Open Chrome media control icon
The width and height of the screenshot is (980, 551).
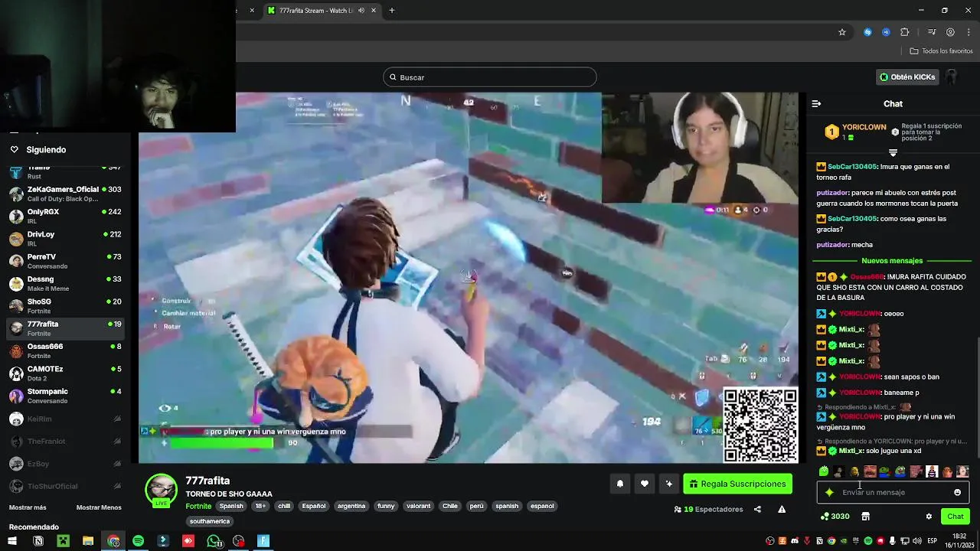coord(932,32)
